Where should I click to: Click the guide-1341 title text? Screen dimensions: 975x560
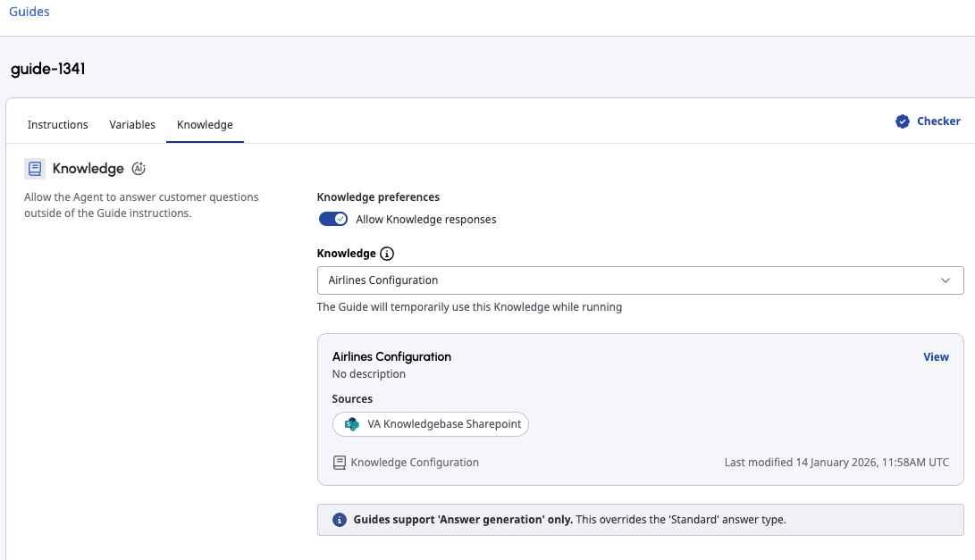click(x=47, y=68)
